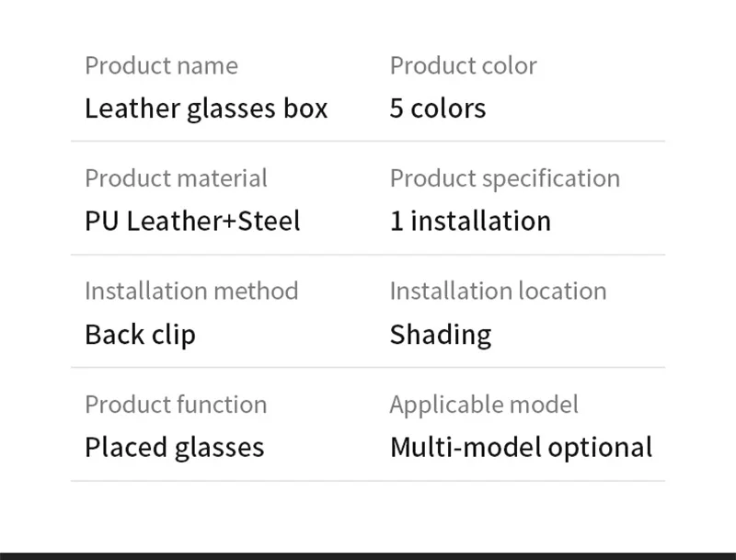Screen dimensions: 736x560
Task: Click the "Installation location" label
Action: pyautogui.click(x=498, y=291)
